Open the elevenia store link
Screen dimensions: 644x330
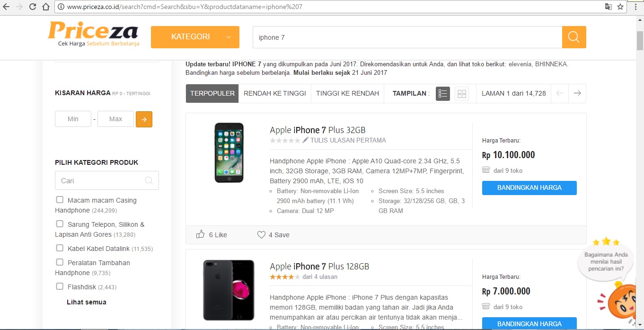coord(520,64)
